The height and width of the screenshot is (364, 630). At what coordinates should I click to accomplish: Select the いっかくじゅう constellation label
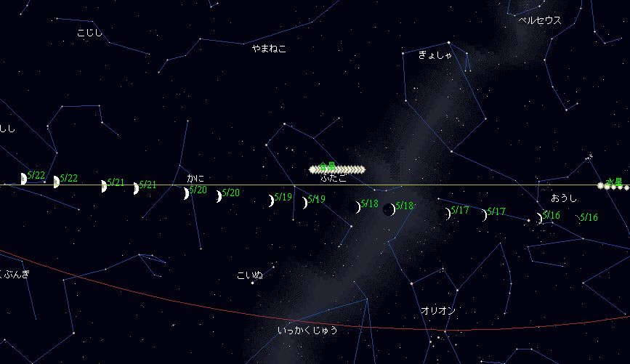pos(307,331)
